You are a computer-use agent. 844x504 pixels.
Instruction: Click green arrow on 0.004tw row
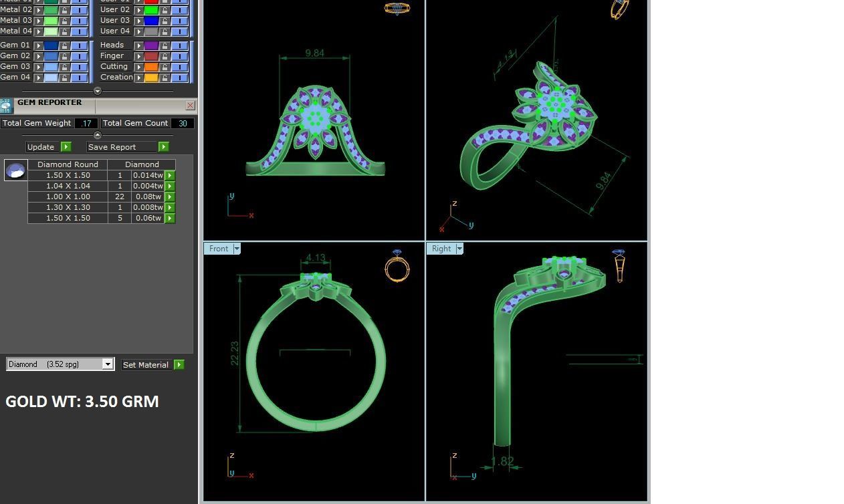pos(170,186)
